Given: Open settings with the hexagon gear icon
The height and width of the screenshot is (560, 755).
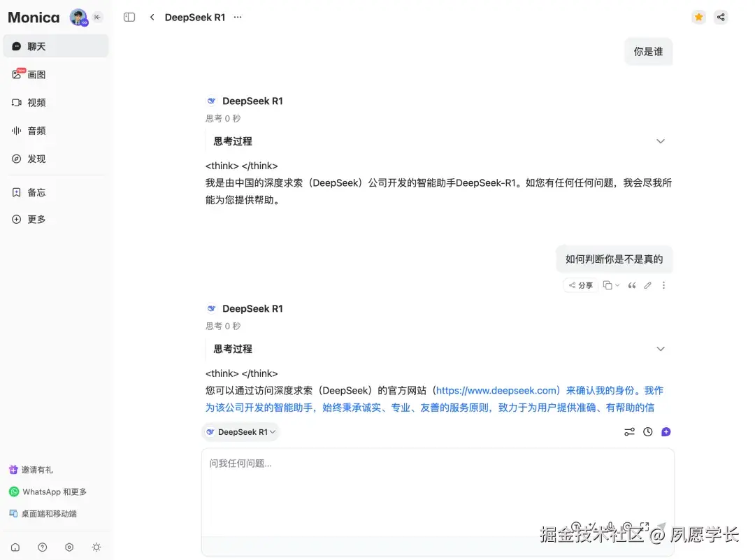Looking at the screenshot, I should coord(69,547).
